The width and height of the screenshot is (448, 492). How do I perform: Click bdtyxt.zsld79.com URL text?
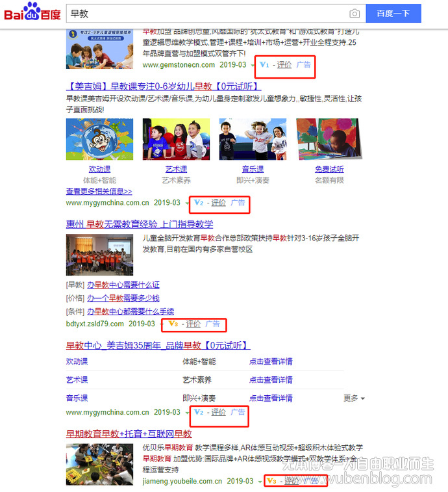pos(95,324)
